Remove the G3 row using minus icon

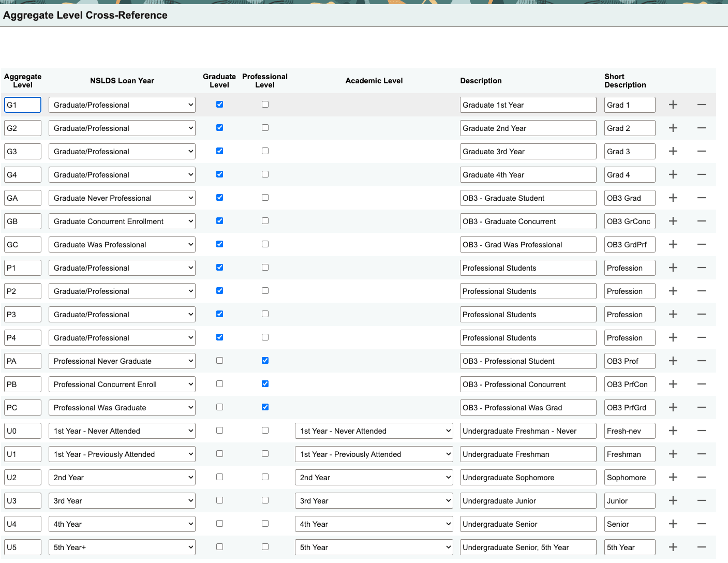point(702,151)
